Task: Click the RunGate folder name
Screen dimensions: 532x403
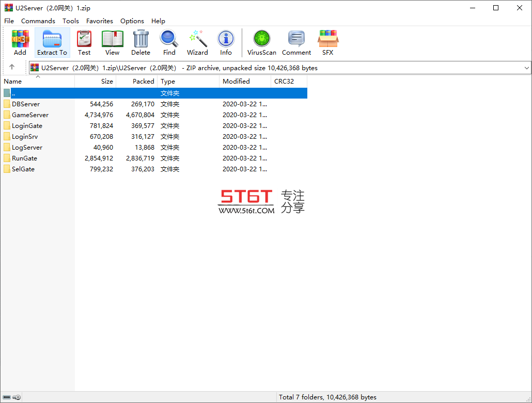Action: coord(24,158)
